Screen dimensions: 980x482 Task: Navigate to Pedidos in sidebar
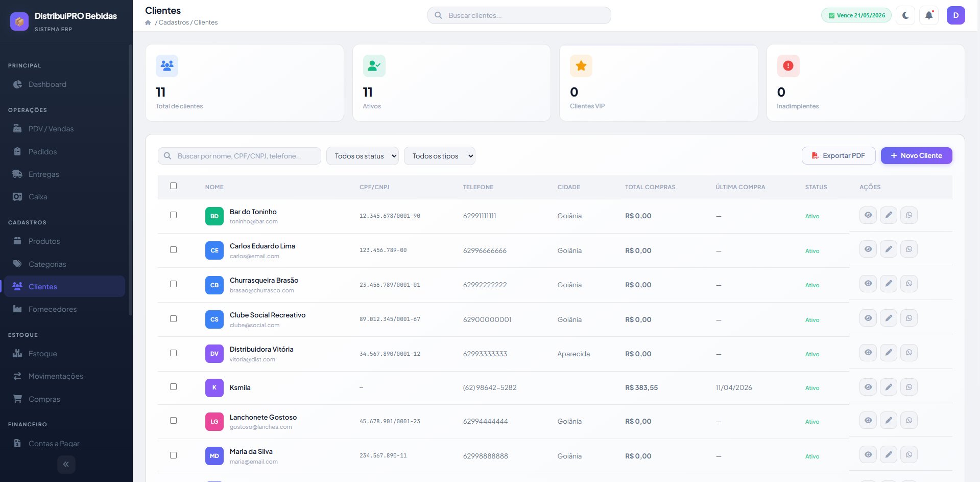pos(65,152)
